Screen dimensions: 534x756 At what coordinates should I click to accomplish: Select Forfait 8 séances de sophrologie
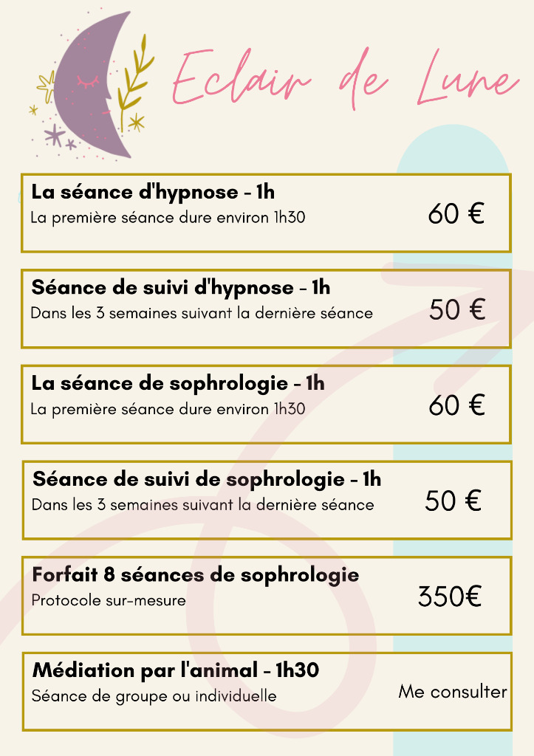[x=196, y=574]
